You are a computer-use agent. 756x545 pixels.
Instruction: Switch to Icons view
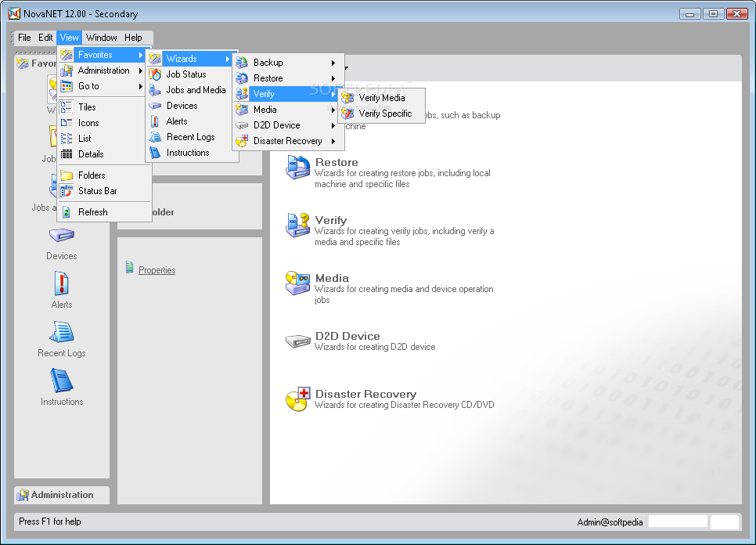(105, 123)
